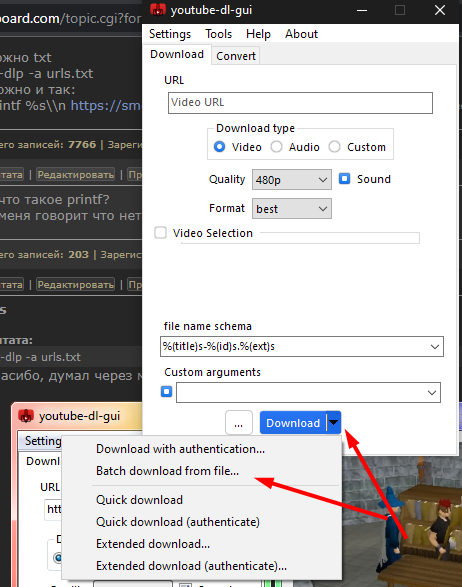462x587 pixels.
Task: Select the Video download type
Action: click(219, 147)
